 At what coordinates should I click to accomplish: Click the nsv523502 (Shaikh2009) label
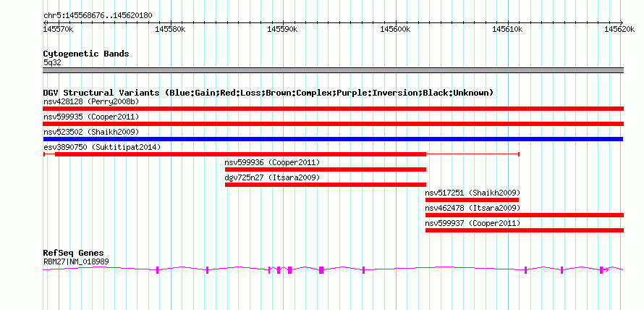(x=91, y=132)
